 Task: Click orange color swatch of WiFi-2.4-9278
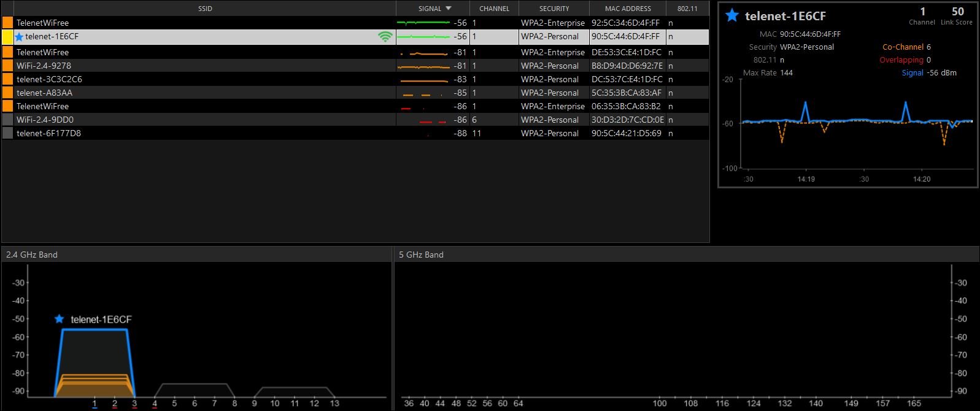pyautogui.click(x=7, y=66)
